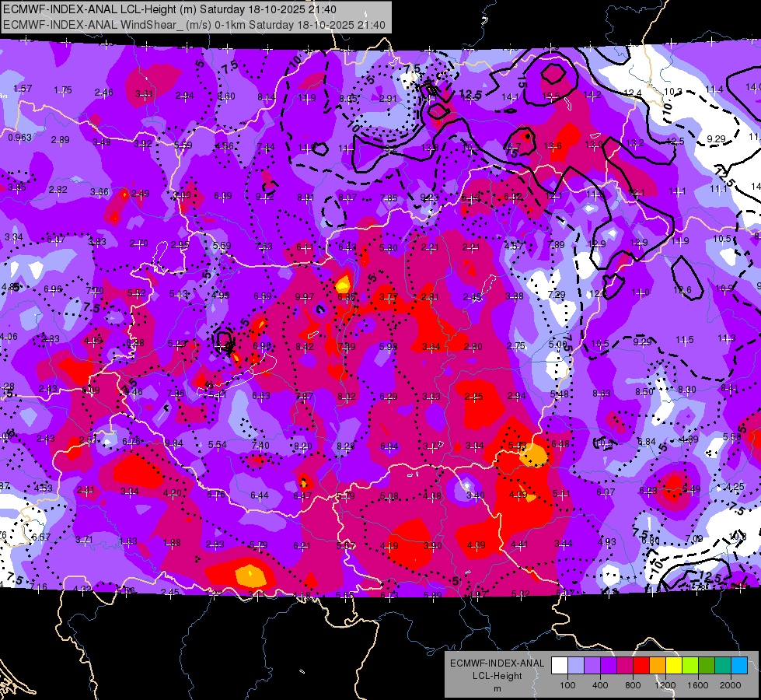Click the yellow legend swatch
Image resolution: width=761 pixels, height=700 pixels.
pos(674,666)
